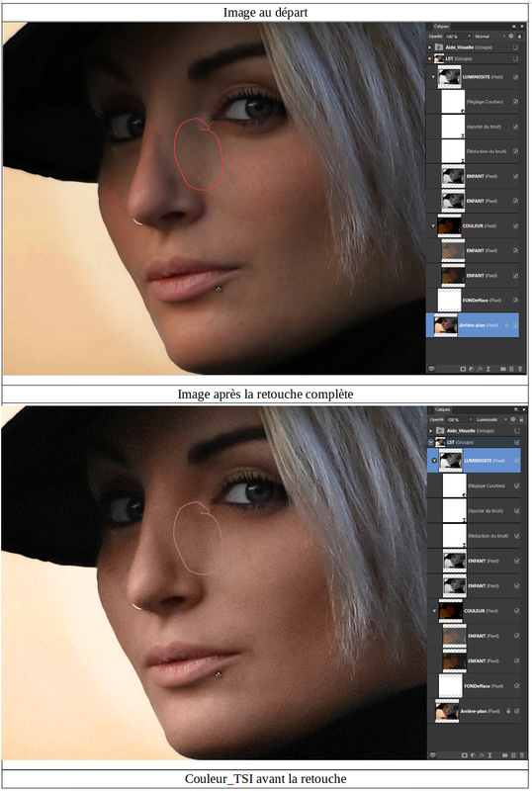
Task: Click Edit All Layers icon in Image au départ panel
Action: point(431,369)
